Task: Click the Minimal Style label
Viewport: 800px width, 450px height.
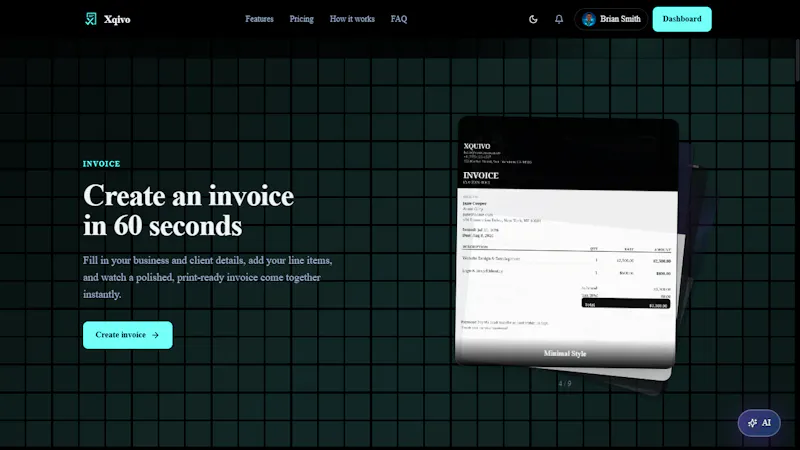Action: (565, 353)
